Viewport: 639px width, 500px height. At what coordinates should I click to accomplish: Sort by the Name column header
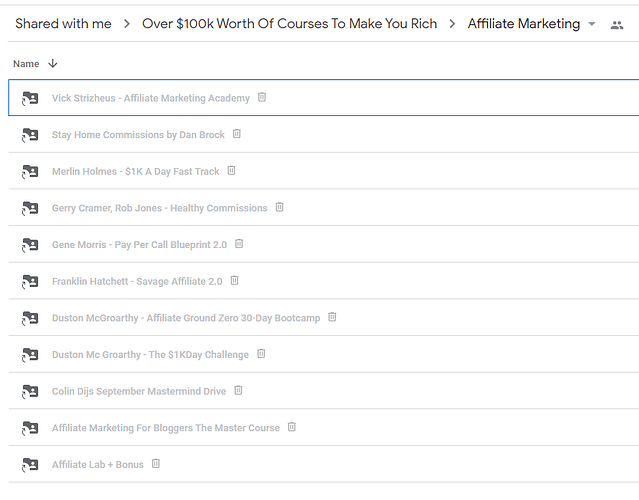(x=26, y=64)
